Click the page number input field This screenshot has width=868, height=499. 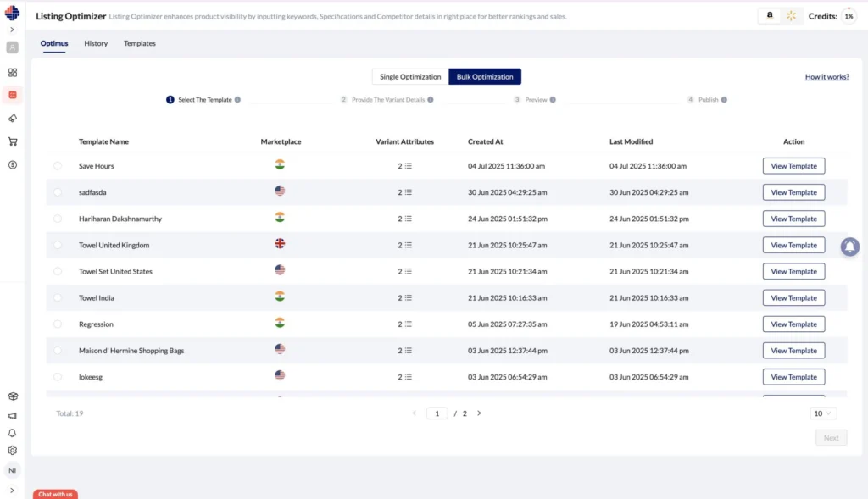[x=437, y=413]
